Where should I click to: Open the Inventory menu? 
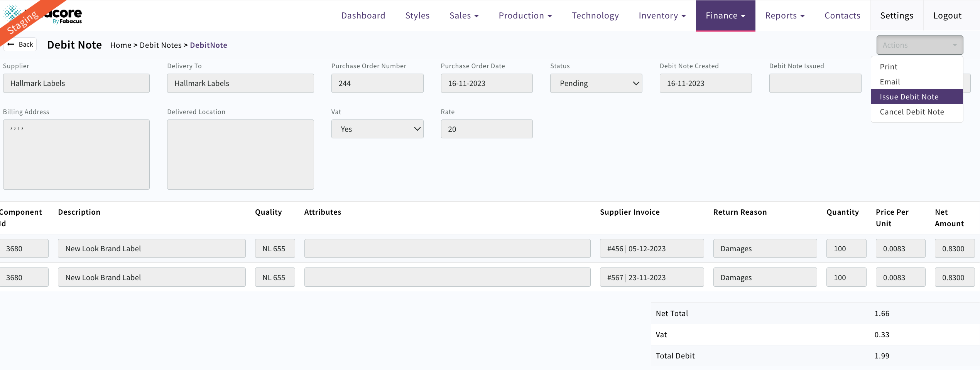click(662, 15)
